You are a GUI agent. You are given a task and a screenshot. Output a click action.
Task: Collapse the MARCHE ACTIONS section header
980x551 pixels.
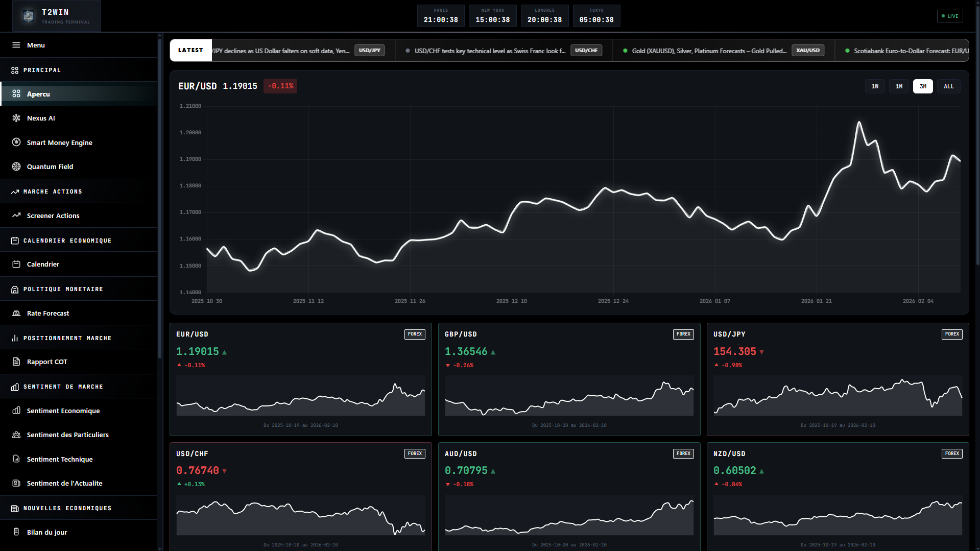pos(53,191)
